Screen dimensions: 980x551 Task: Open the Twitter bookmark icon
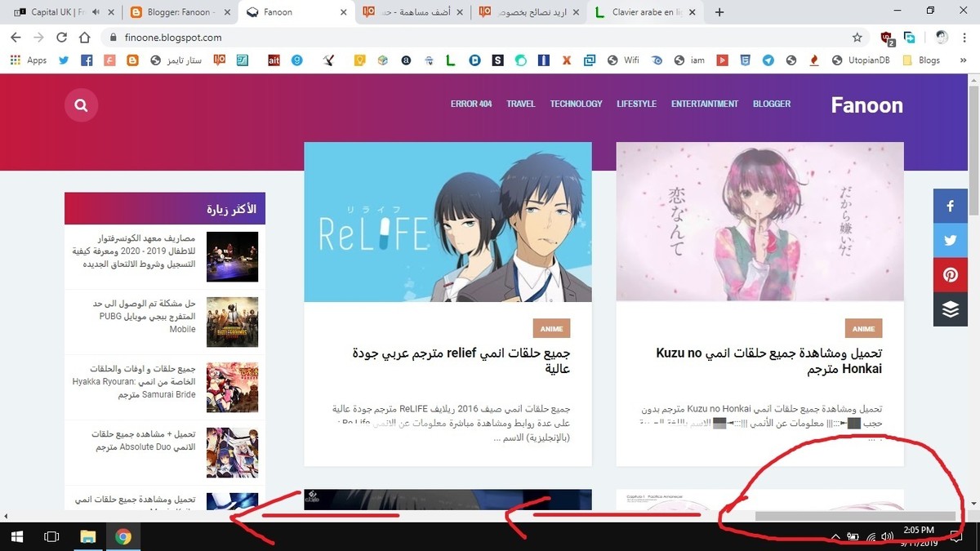pos(64,60)
